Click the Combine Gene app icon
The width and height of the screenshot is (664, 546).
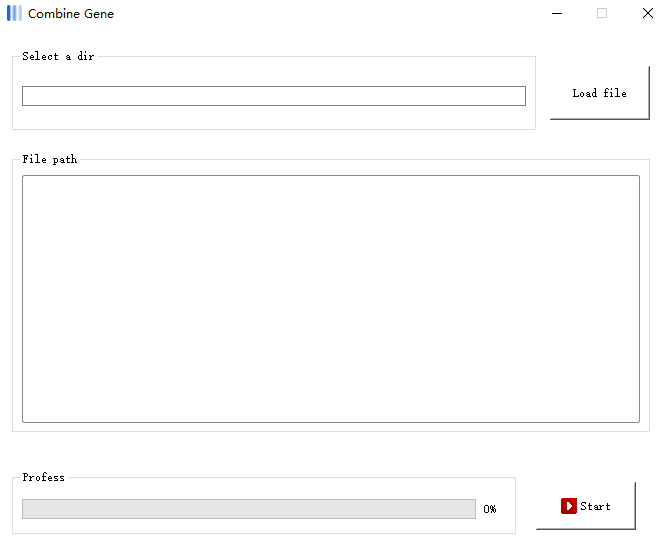click(x=14, y=13)
